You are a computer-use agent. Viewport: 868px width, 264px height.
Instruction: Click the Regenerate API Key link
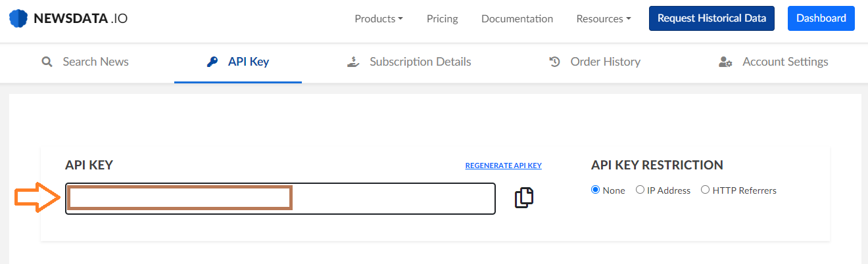click(x=504, y=165)
